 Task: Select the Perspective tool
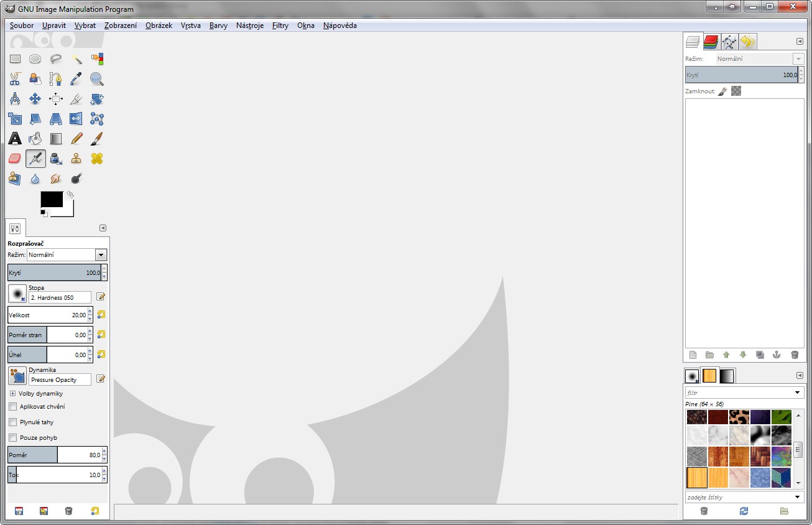(x=56, y=119)
